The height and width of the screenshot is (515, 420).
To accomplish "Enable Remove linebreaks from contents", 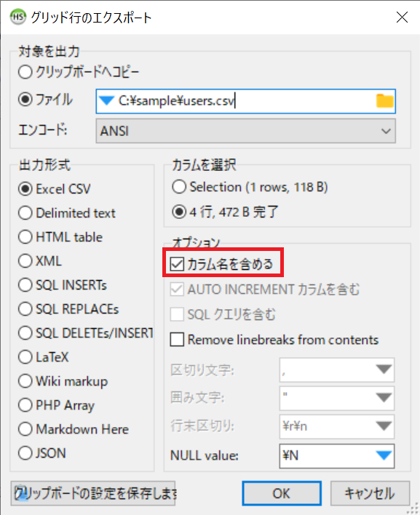I will (177, 339).
